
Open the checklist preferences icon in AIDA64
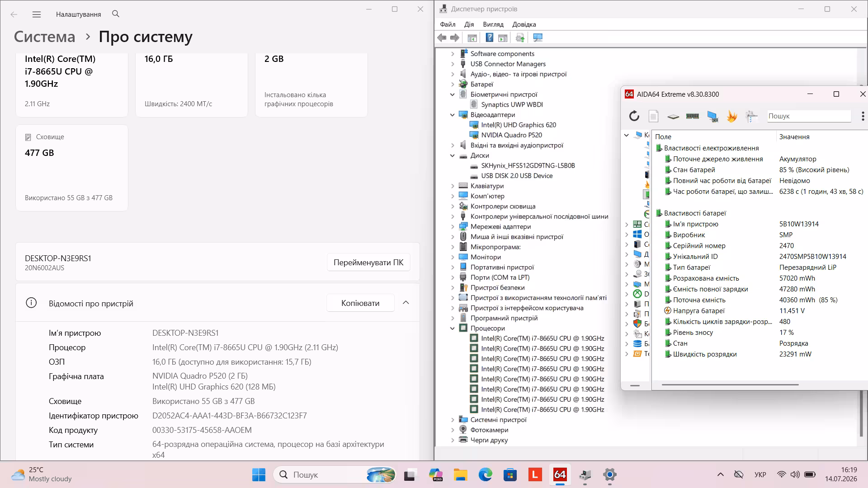[751, 117]
